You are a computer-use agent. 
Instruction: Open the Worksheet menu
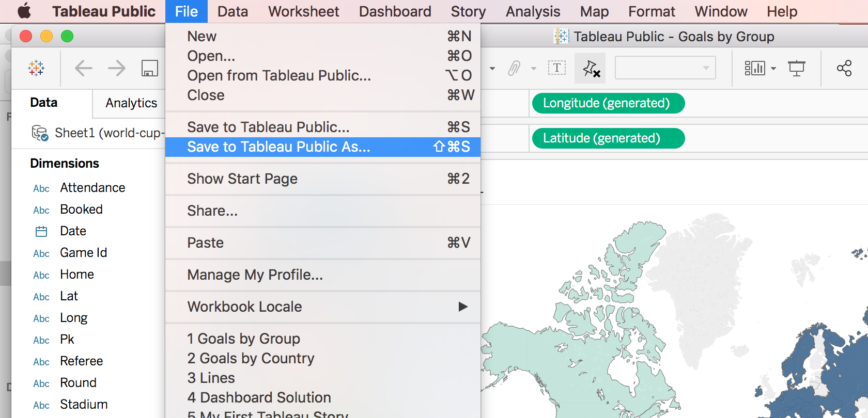[x=303, y=11]
